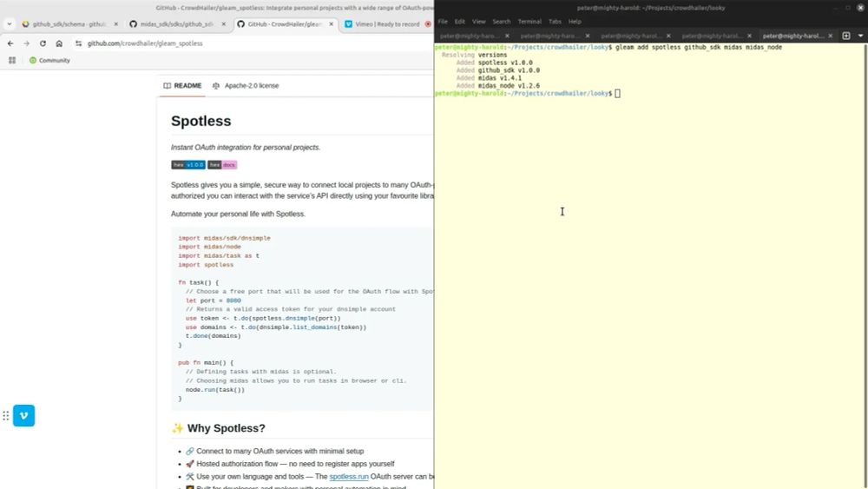Screen dimensions: 868x489
Task: Close the midas_sdk/sdks browser tab
Action: 224,24
